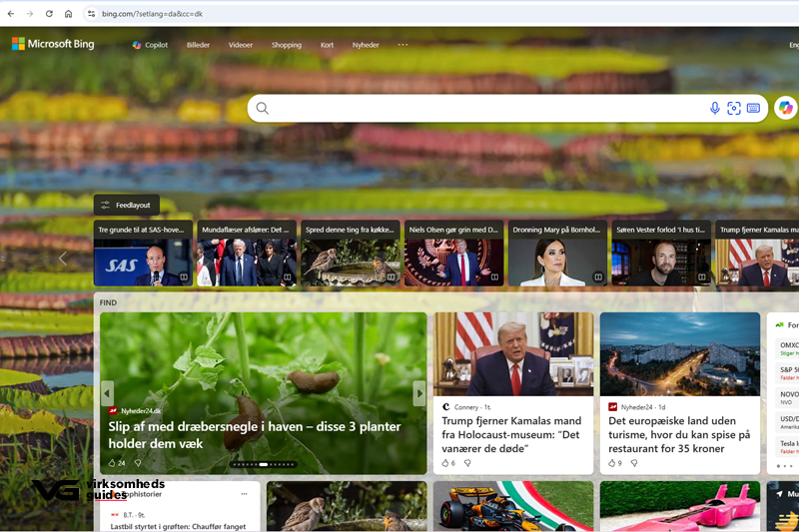Image resolution: width=799 pixels, height=532 pixels.
Task: Click the magnifier search icon
Action: point(263,108)
